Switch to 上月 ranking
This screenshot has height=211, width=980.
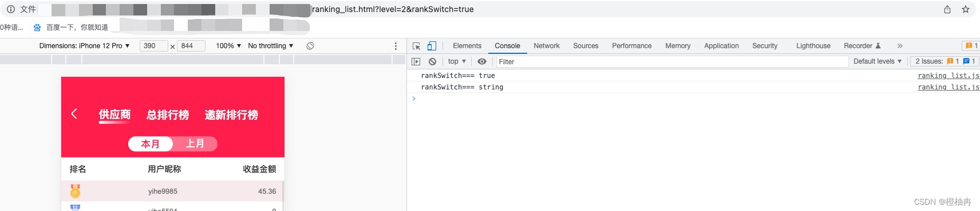195,144
